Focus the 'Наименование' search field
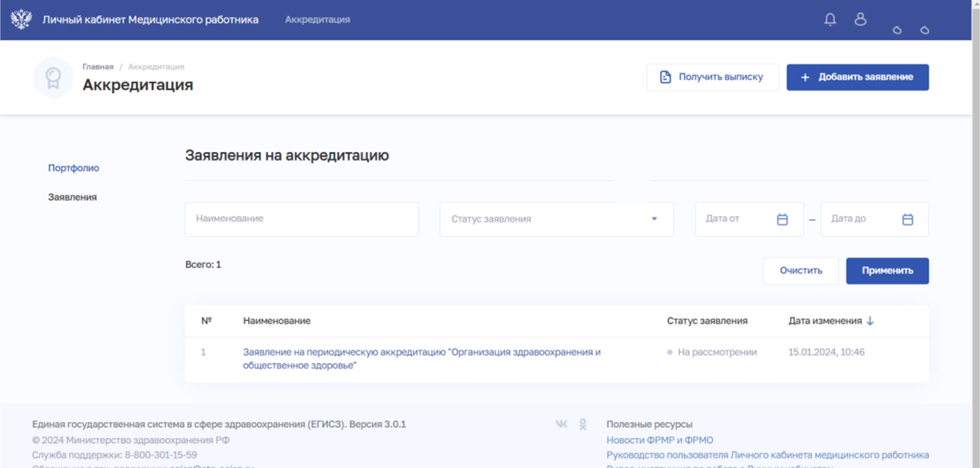Screen dimensions: 980x468 point(302,219)
